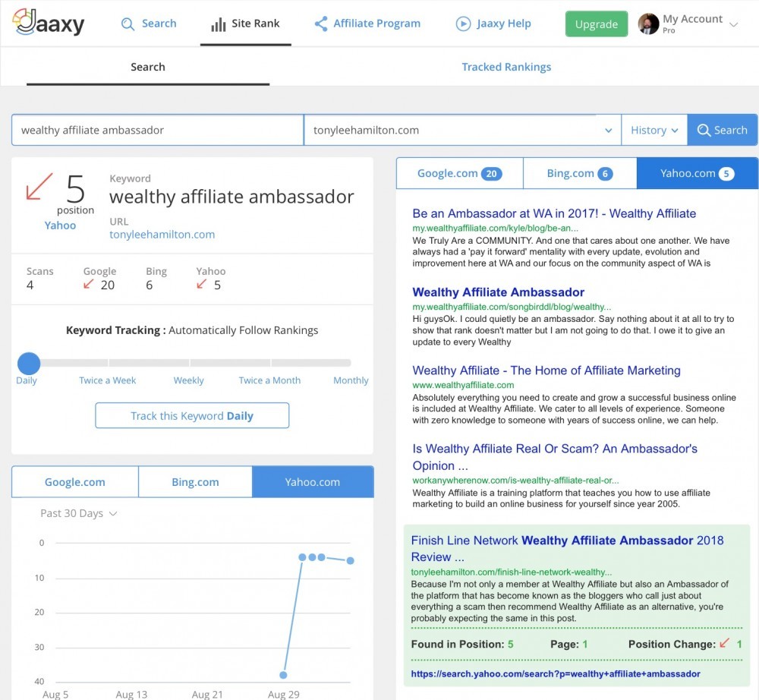Click the green Upgrade button
This screenshot has width=759, height=700.
click(597, 24)
